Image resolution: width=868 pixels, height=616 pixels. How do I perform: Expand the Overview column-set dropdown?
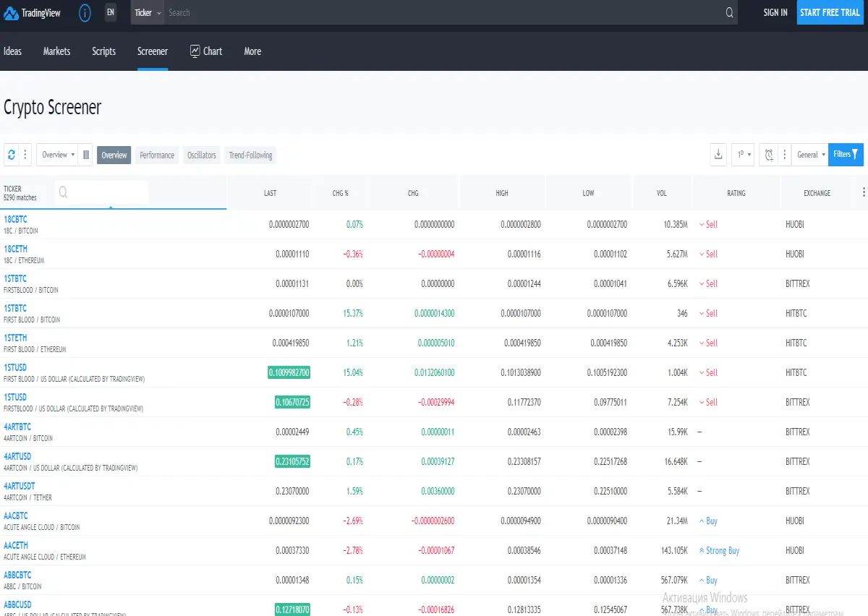(x=58, y=155)
